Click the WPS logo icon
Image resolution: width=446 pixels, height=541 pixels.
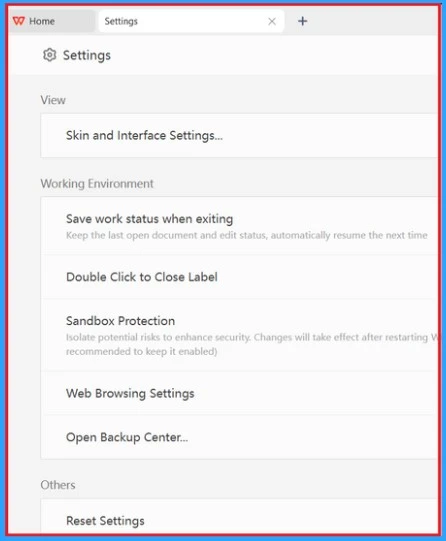pos(19,21)
